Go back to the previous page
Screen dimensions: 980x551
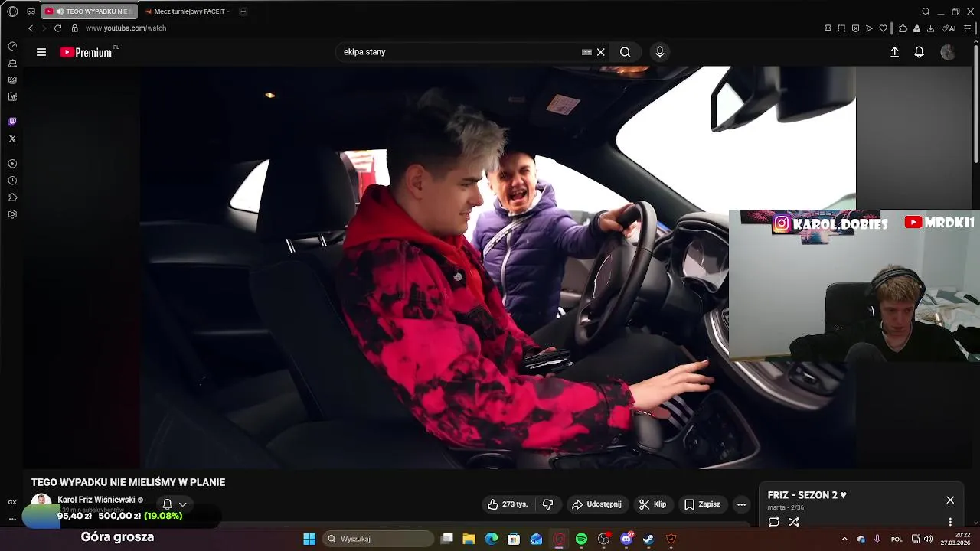tap(31, 28)
